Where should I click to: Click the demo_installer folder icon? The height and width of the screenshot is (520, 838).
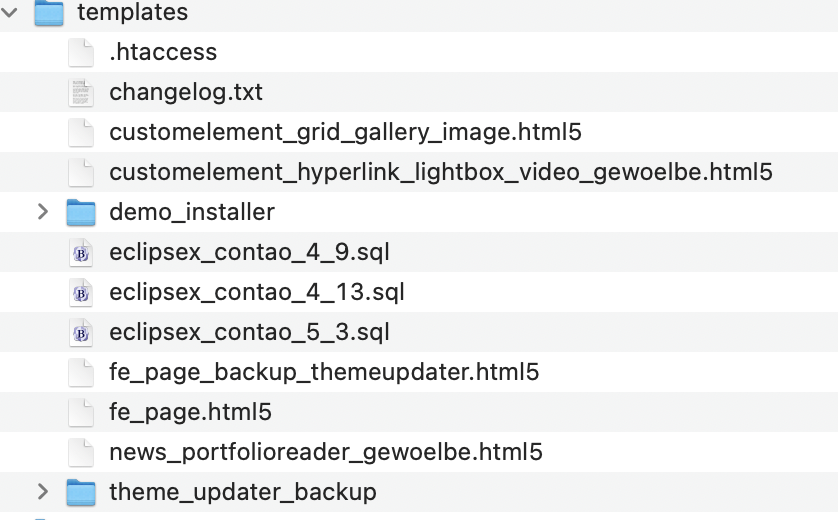tap(81, 212)
